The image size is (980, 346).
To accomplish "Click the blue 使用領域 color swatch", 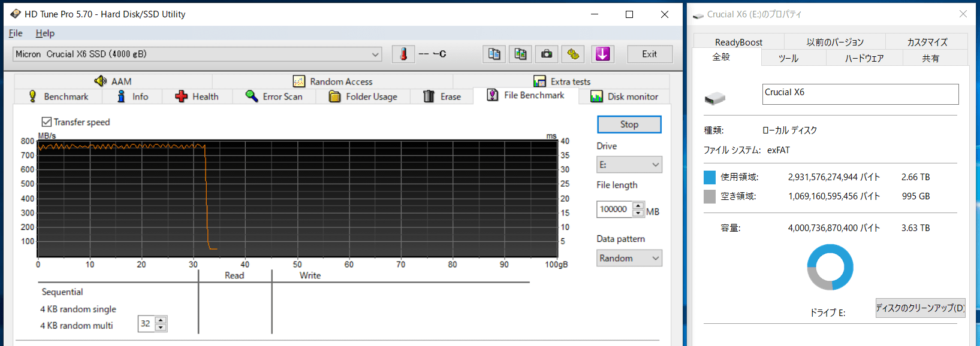I will 710,177.
